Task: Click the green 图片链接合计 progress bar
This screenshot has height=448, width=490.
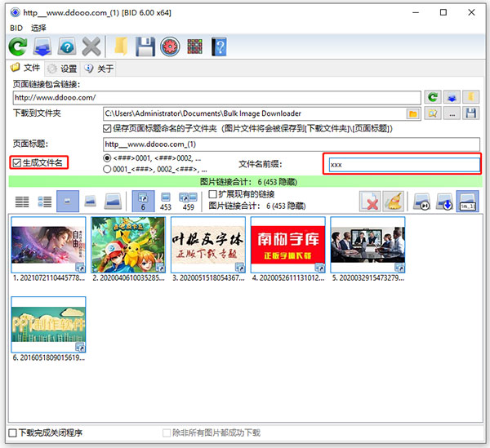Action: click(245, 181)
